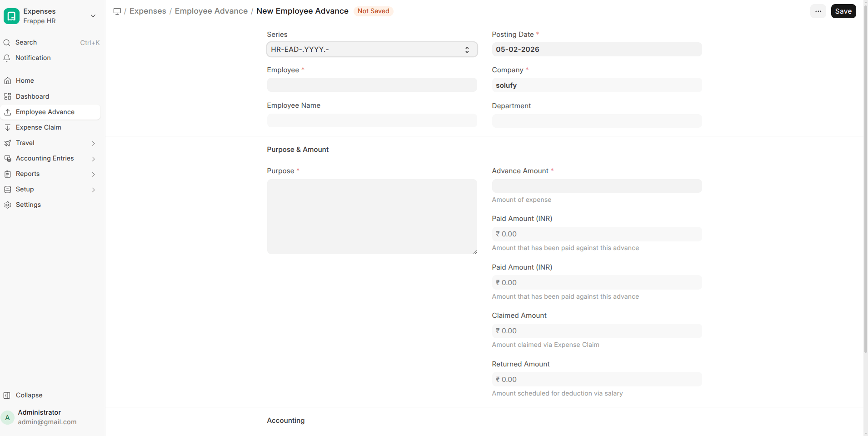Expand the Reports submenu chevron
This screenshot has width=868, height=436.
[x=93, y=175]
